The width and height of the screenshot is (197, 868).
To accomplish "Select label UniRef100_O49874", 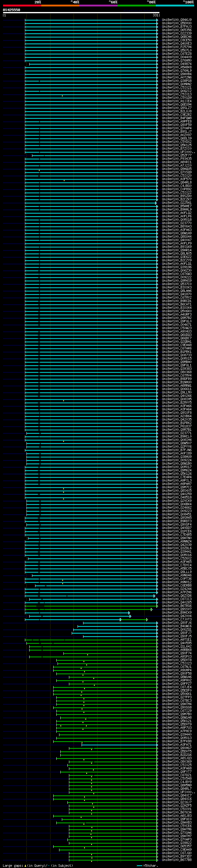I will tap(177, 64).
